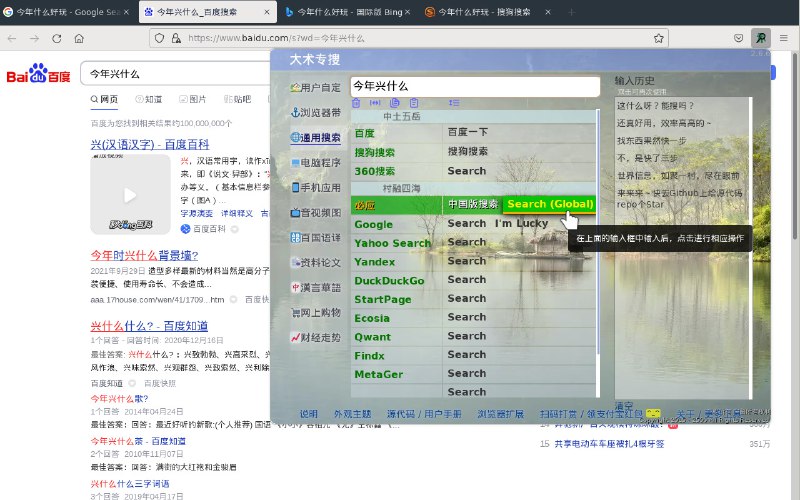Paste clipboard via the clipboard icon

coord(414,103)
